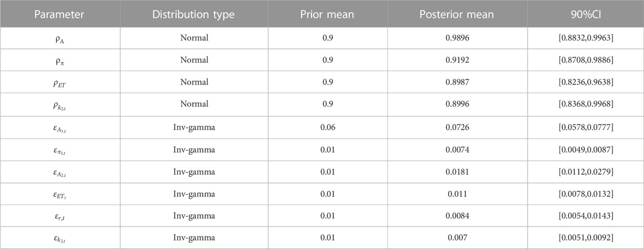Click posterior mean value 0.9192
Viewport: 644px width, 249px height.
(457, 60)
